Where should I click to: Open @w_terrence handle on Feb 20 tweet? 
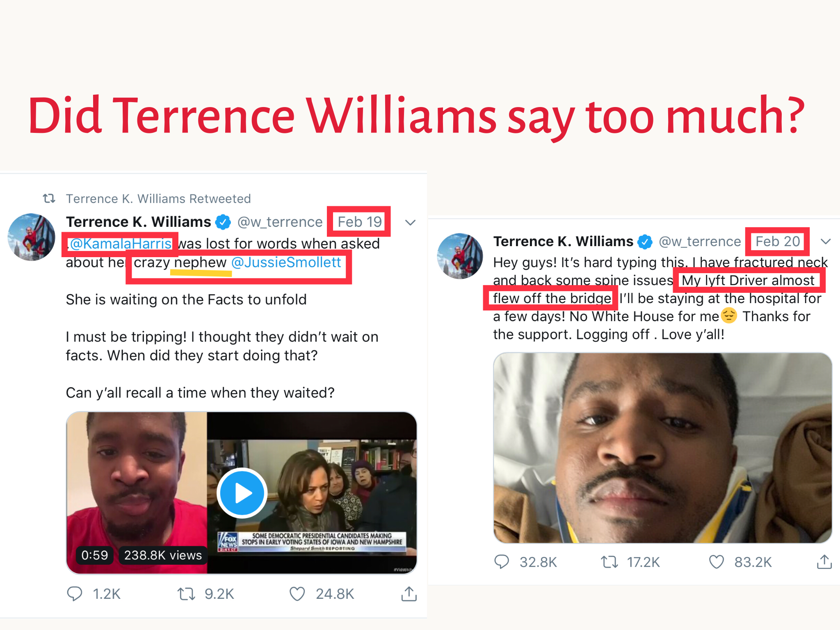[x=700, y=242]
